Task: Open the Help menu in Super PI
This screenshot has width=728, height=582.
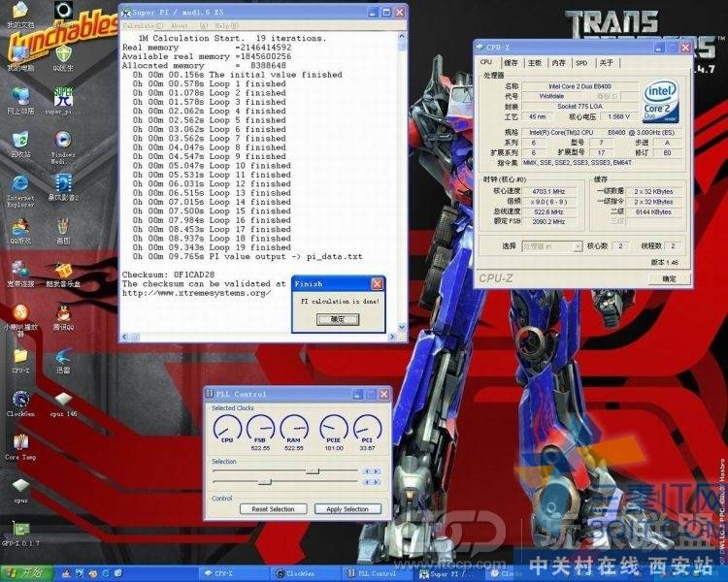Action: (x=227, y=26)
